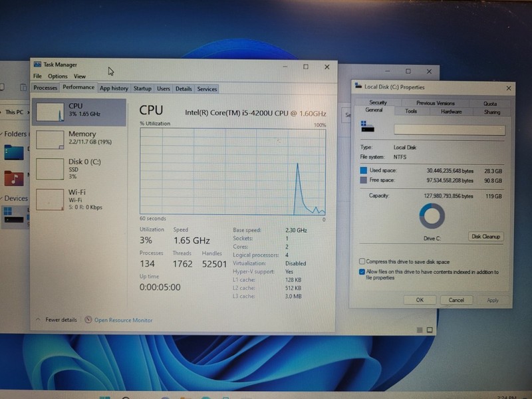The image size is (532, 399).
Task: Close the Task Manager window
Action: (327, 67)
